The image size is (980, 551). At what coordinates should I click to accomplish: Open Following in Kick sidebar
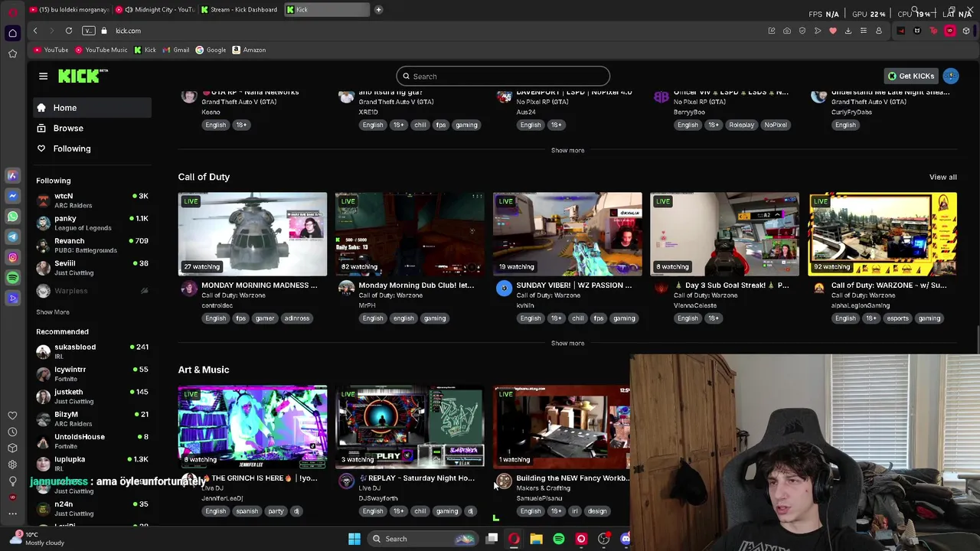(92, 148)
